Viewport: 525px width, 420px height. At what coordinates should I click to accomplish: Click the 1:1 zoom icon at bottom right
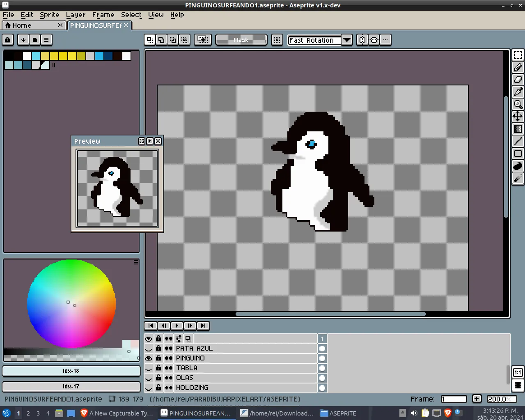coord(518,372)
